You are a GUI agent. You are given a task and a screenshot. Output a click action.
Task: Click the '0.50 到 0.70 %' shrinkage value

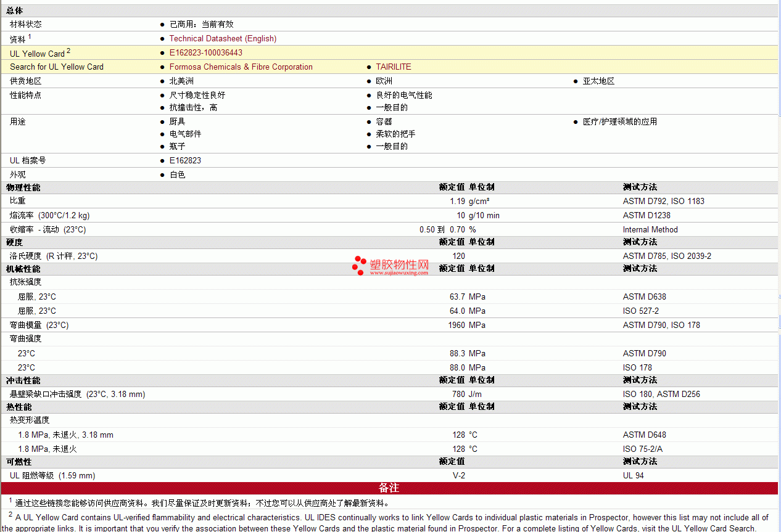click(448, 229)
